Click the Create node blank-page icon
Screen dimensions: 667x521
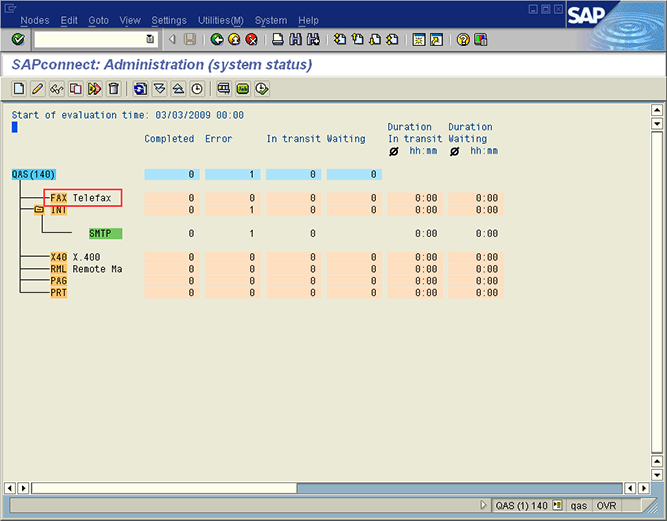coord(19,89)
